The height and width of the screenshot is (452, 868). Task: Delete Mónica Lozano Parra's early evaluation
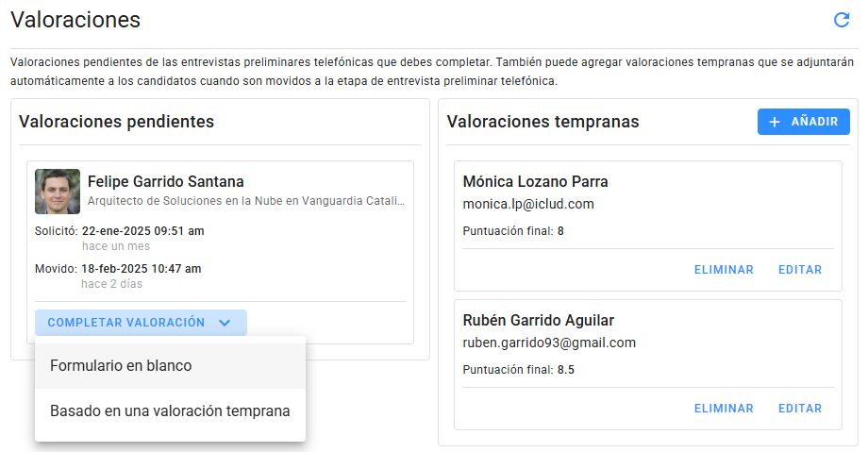click(x=724, y=270)
